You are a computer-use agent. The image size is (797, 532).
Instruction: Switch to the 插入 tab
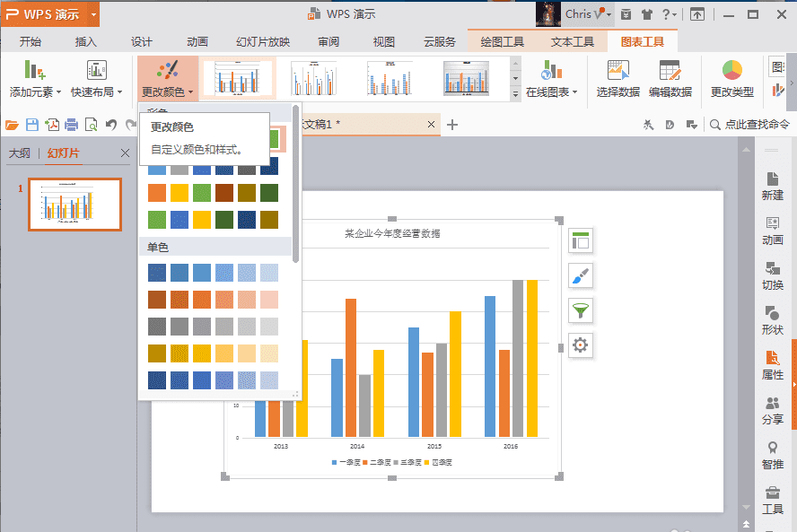pyautogui.click(x=86, y=41)
